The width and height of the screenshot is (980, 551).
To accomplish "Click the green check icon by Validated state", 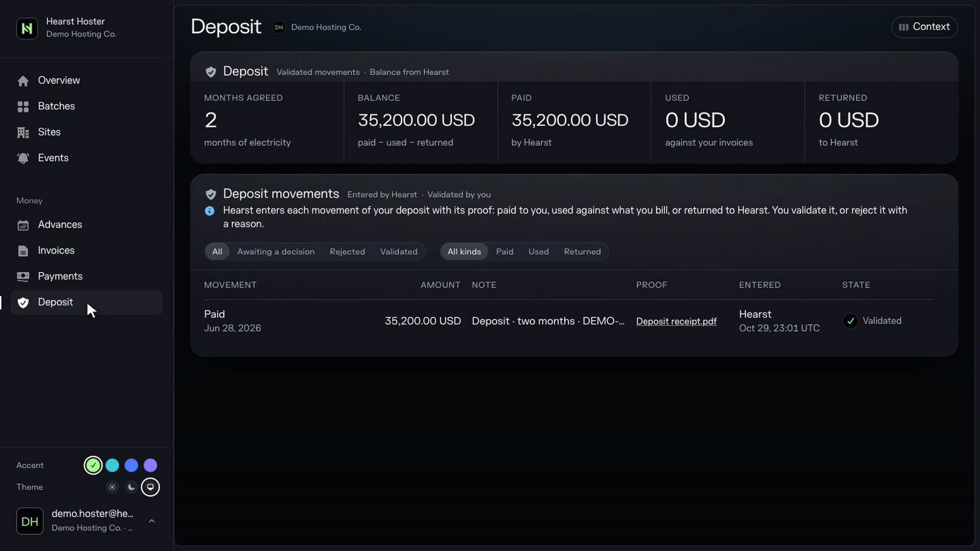I will [x=850, y=321].
